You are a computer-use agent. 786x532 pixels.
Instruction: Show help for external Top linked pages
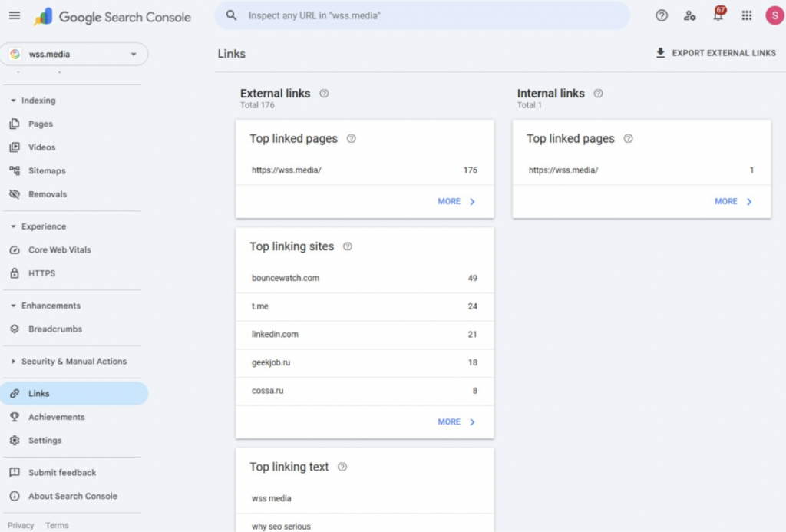[352, 138]
